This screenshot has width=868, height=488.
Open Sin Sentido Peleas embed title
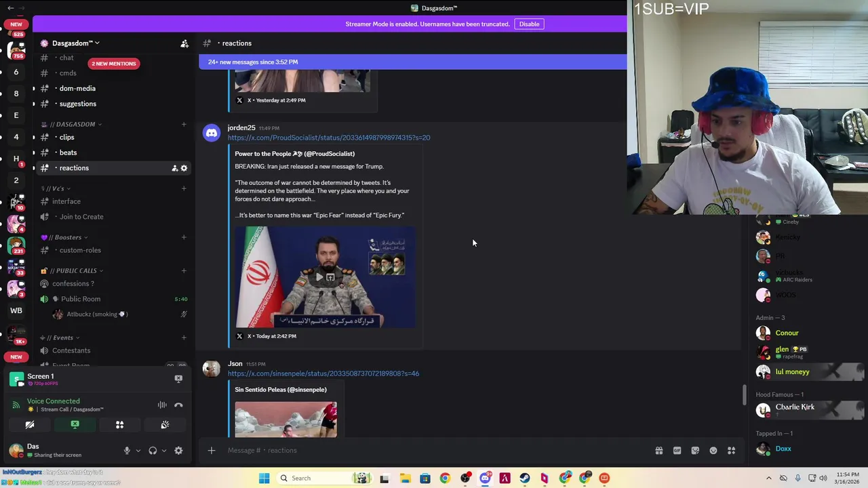click(x=281, y=390)
